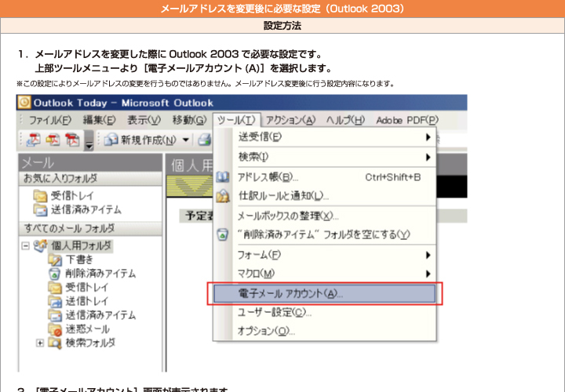Expand the 検索(I) submenu
The height and width of the screenshot is (392, 565).
tap(324, 157)
